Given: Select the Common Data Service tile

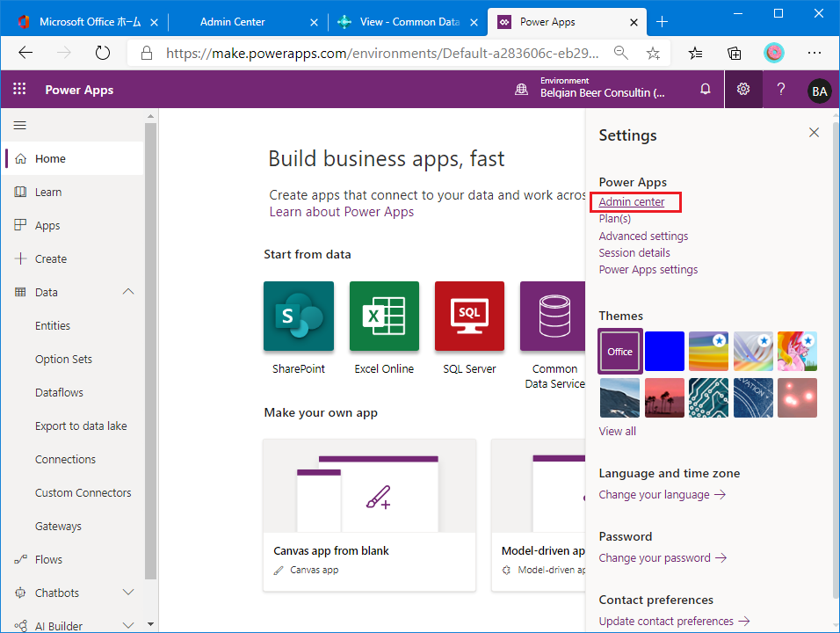Looking at the screenshot, I should (x=553, y=316).
